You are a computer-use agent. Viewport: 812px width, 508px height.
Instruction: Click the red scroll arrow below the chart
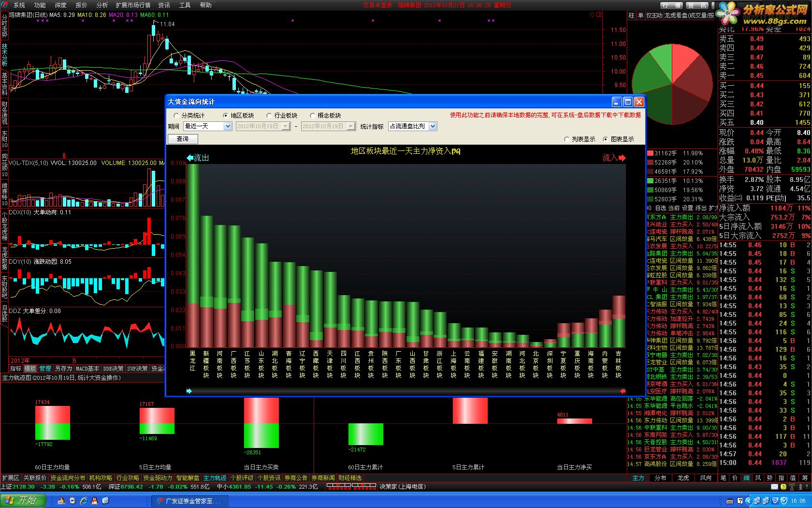coord(623,391)
